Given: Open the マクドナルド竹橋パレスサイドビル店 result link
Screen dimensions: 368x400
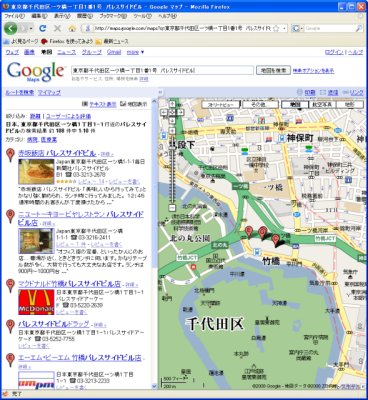Looking at the screenshot, I should click(69, 284).
